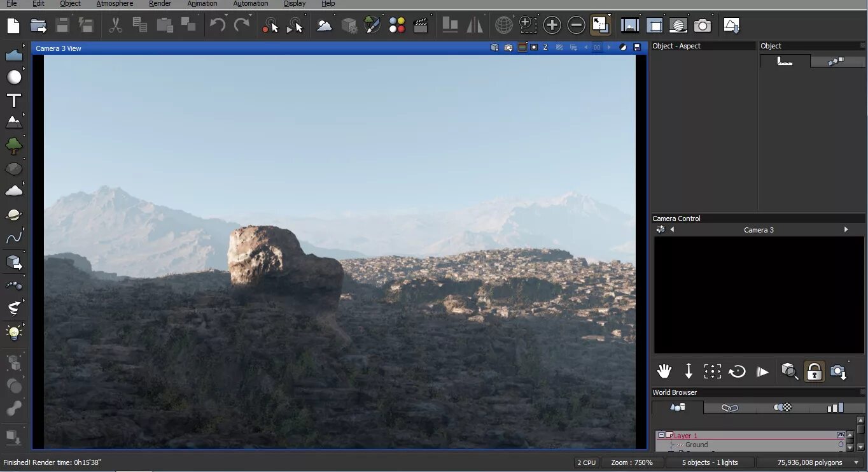Open the Atmosphere menu
Screen dimensions: 868x472
tap(115, 4)
